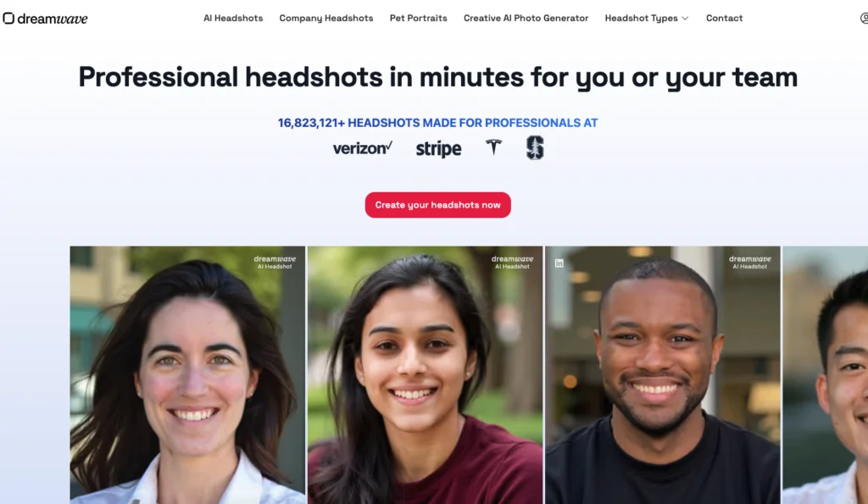
Task: Click the Verizon logo
Action: 363,147
